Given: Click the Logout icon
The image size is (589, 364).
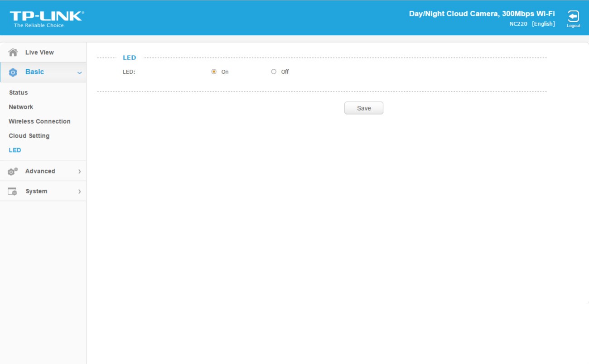Looking at the screenshot, I should click(573, 17).
